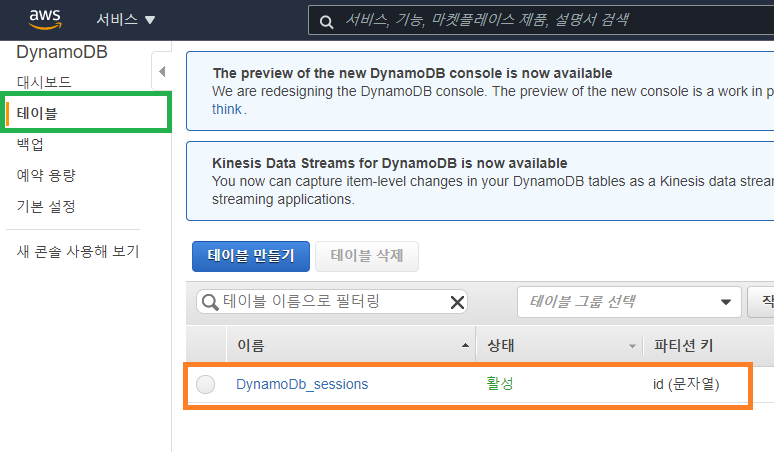Screen dimensions: 774x452
Task: Click 새 콘솔 사용해 보기 link
Action: pyautogui.click(x=78, y=251)
